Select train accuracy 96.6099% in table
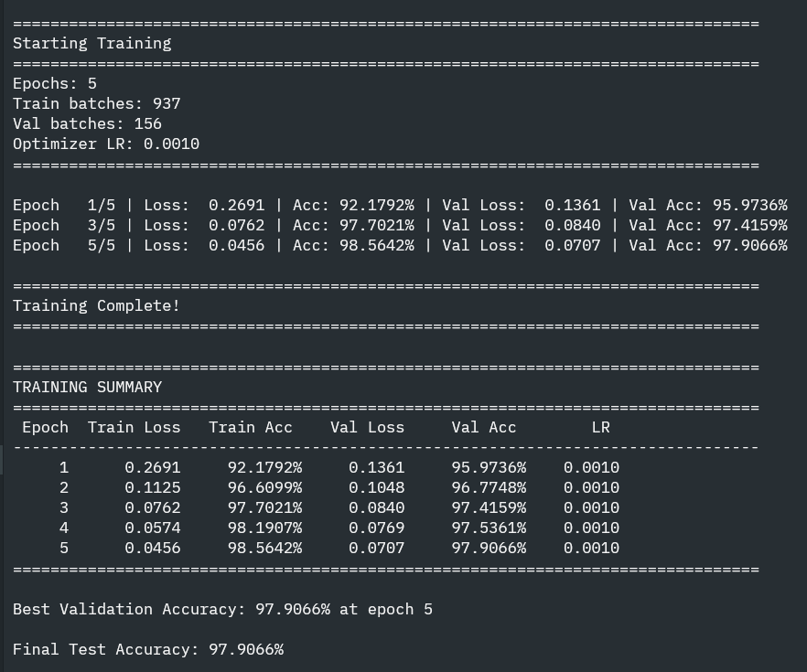807x672 pixels. click(265, 487)
